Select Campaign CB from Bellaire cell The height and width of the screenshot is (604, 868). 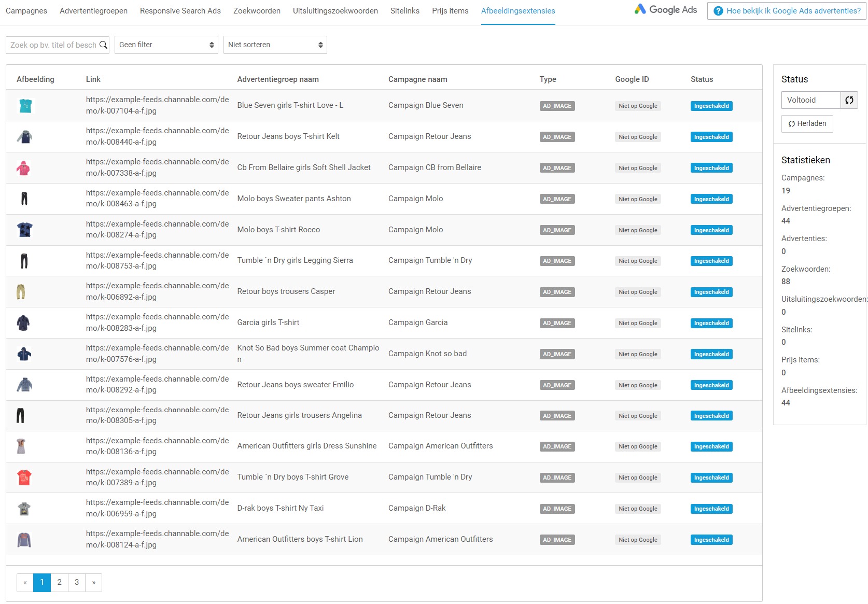(x=435, y=167)
